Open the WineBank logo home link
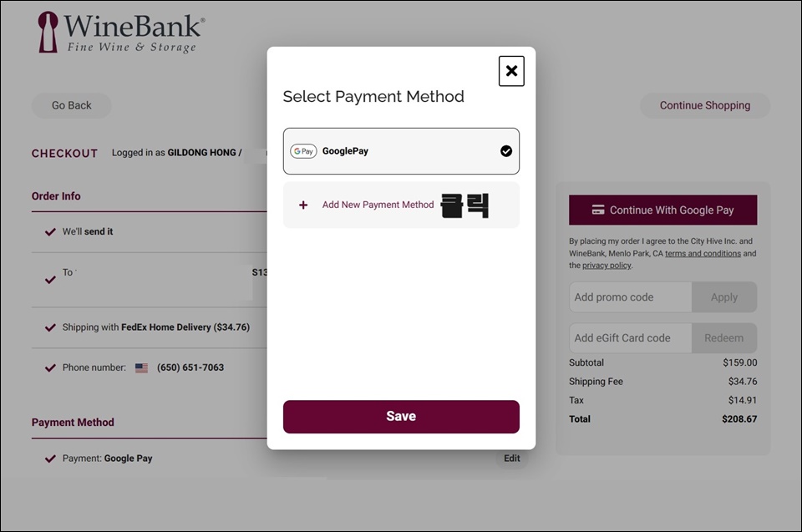The height and width of the screenshot is (532, 802). coord(122,33)
